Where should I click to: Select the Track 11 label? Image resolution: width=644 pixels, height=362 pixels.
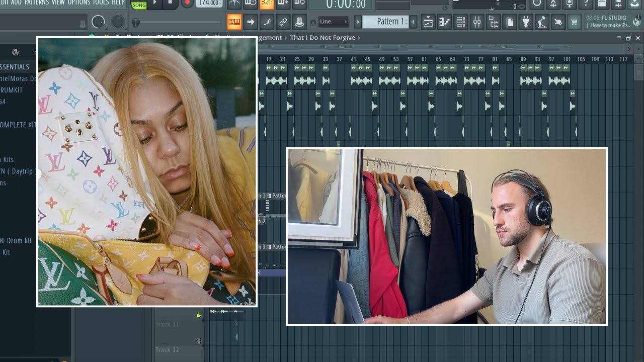tap(167, 324)
